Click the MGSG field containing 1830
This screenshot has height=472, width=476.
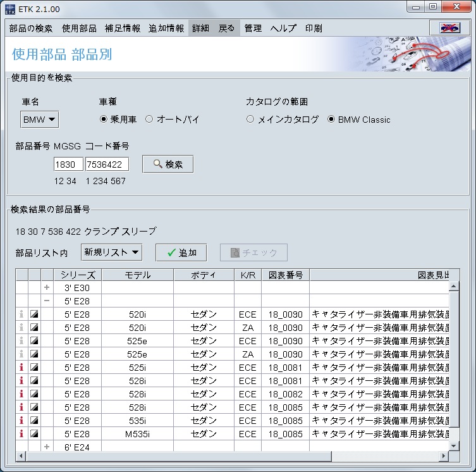coord(68,165)
